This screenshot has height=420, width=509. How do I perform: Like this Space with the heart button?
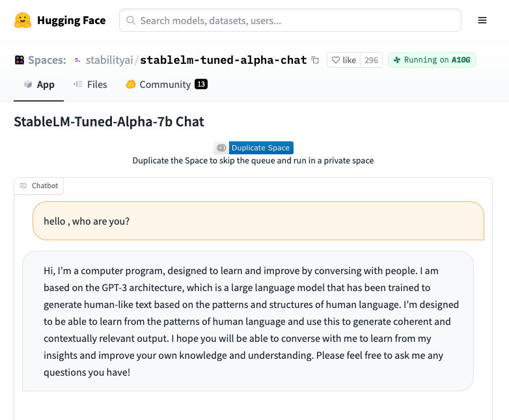pos(344,60)
